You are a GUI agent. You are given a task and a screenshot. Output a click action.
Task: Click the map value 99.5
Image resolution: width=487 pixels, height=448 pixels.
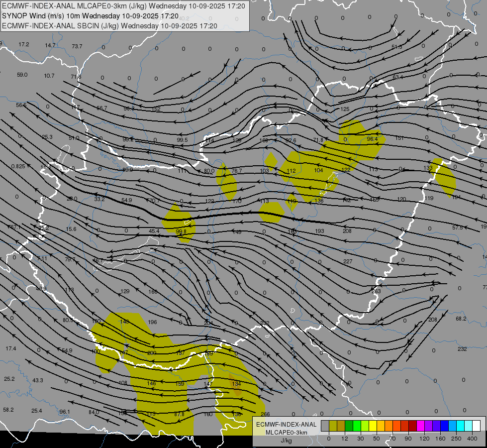[x=183, y=140]
